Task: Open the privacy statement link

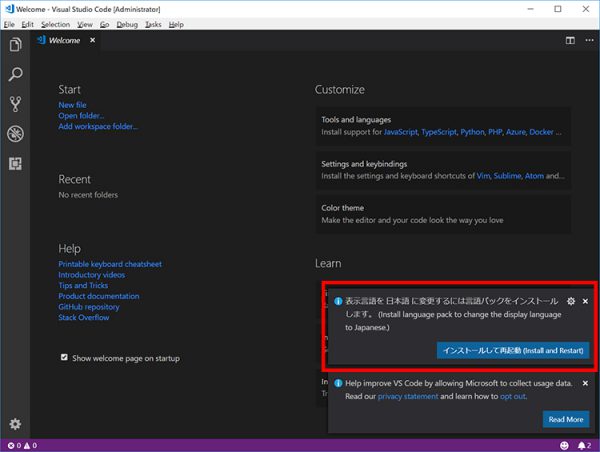Action: (408, 397)
